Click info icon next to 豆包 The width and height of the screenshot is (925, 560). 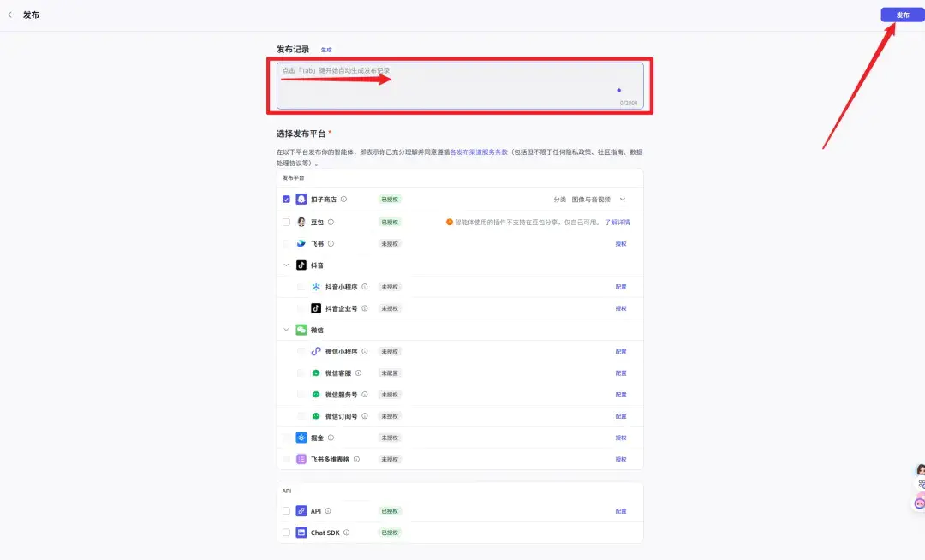(331, 223)
